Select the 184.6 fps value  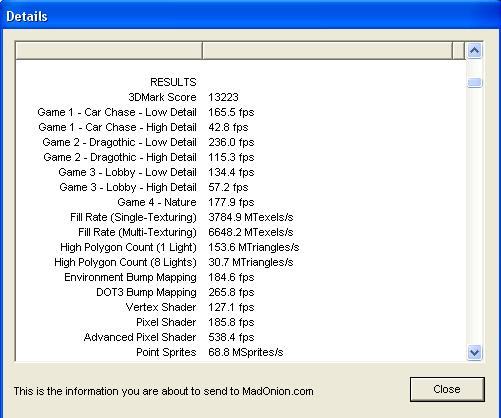(231, 277)
